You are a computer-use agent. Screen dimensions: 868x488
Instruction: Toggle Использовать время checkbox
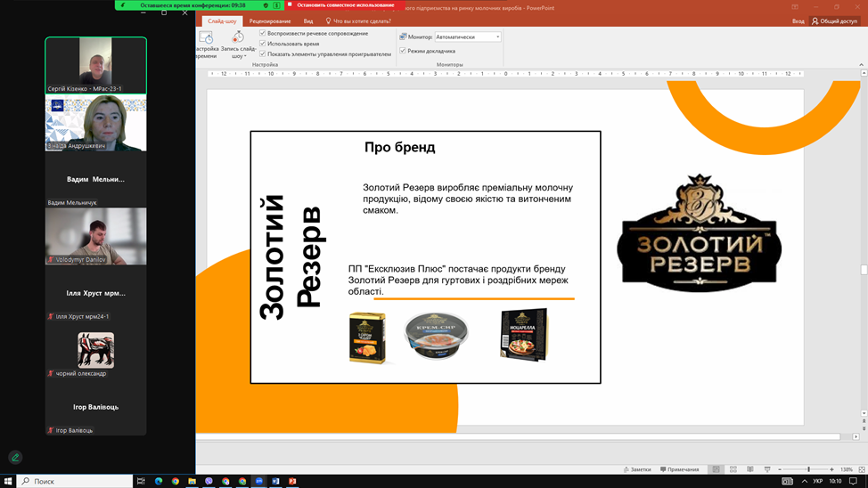pos(262,43)
